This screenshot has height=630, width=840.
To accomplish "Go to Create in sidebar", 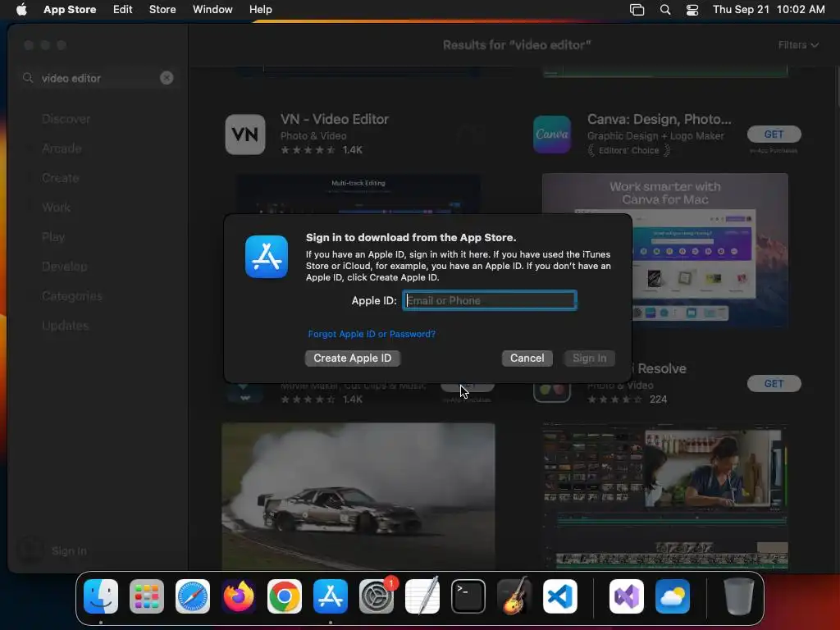I will pos(61,178).
